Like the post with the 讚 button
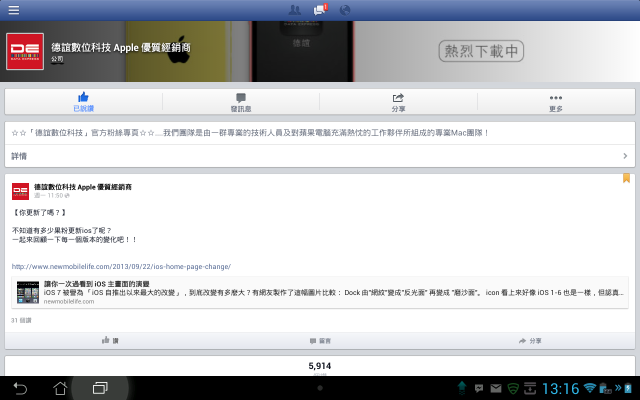Viewport: 640px width, 400px height. point(110,340)
